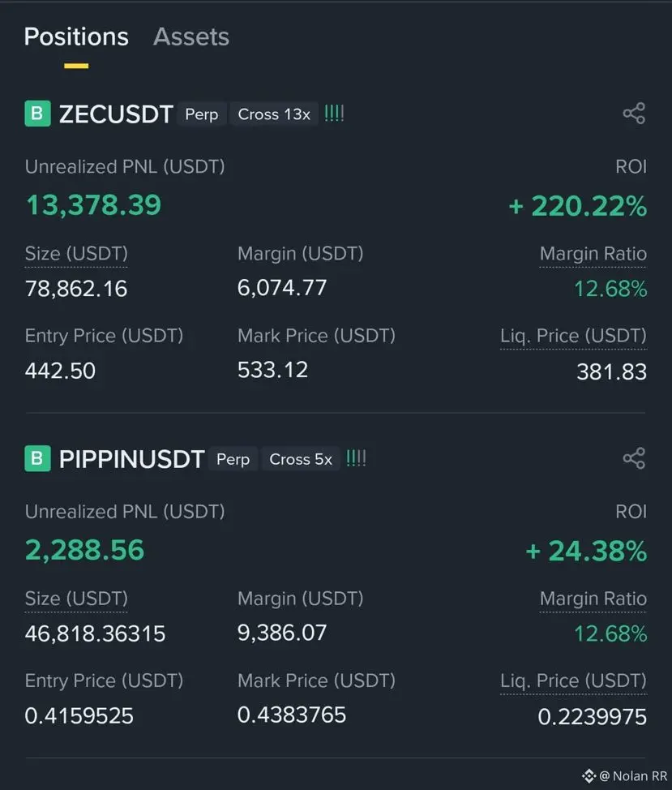Open the Cross 13x leverage setting
Viewport: 672px width, 790px height.
[274, 114]
